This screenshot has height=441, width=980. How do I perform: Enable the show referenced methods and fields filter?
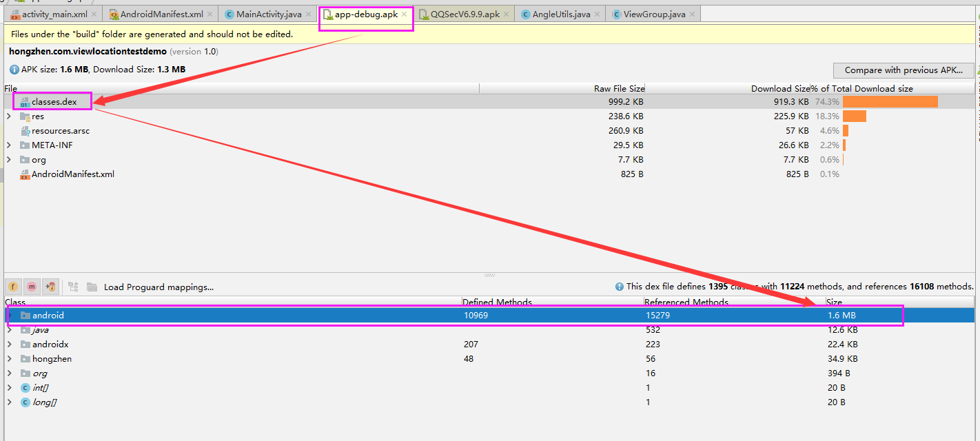(x=49, y=286)
